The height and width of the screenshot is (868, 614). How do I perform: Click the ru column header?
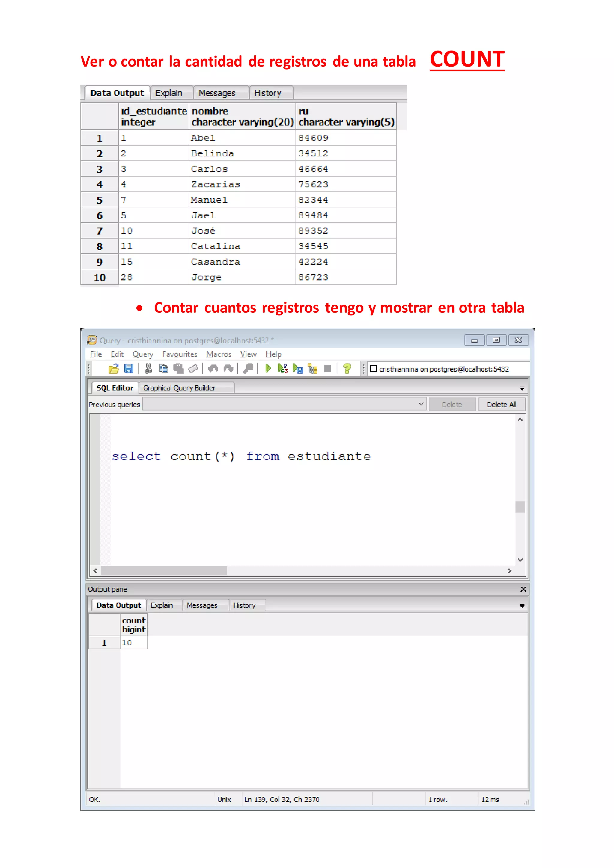pyautogui.click(x=346, y=116)
